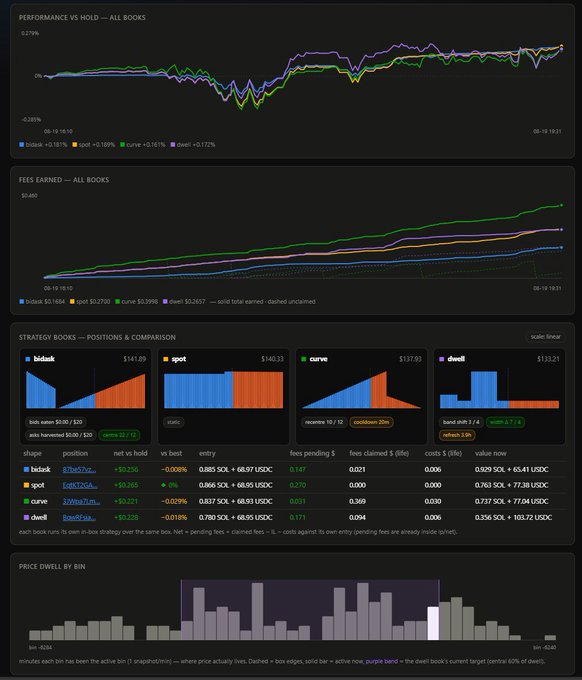The image size is (582, 680).
Task: Click the bidask net vs hold value +$0.256
Action: point(126,469)
